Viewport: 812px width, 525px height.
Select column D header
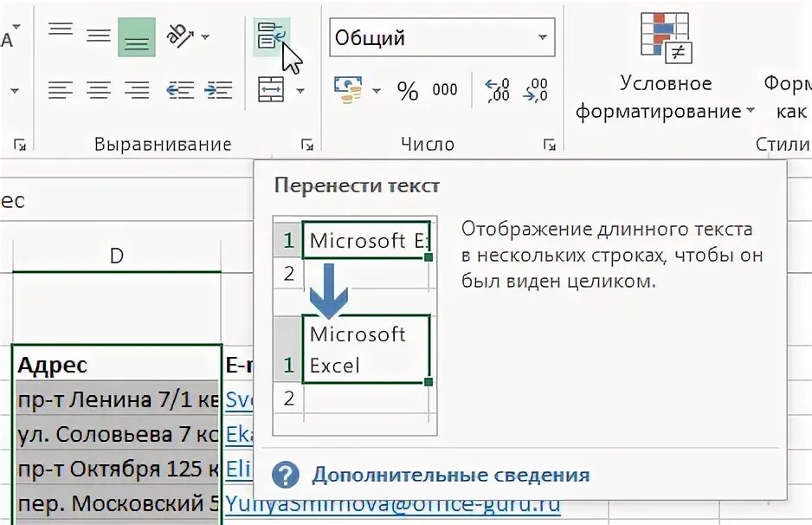coord(117,256)
